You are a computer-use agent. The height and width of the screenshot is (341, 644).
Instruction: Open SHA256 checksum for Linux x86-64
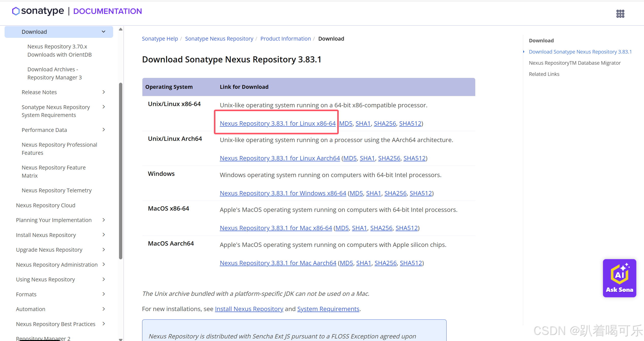pyautogui.click(x=385, y=123)
